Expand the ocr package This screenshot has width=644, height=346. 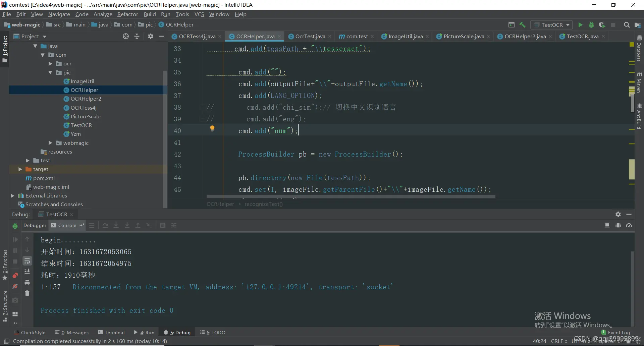[x=50, y=64]
